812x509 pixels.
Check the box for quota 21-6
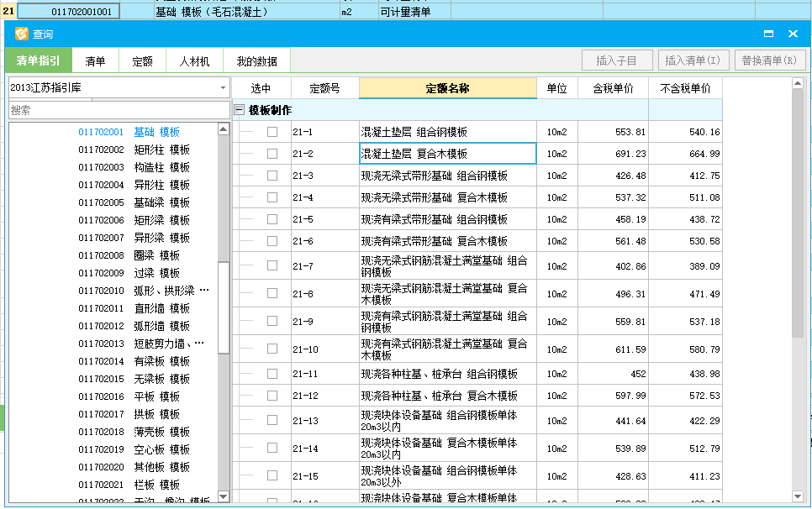pyautogui.click(x=272, y=240)
